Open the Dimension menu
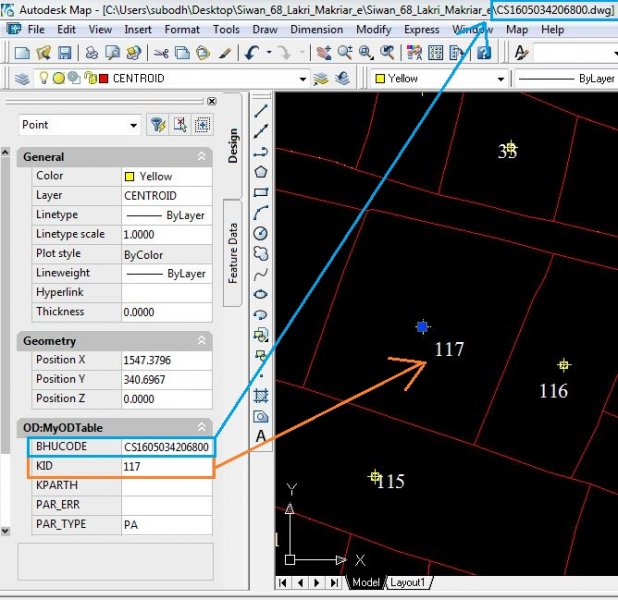618x600 pixels. 316,30
